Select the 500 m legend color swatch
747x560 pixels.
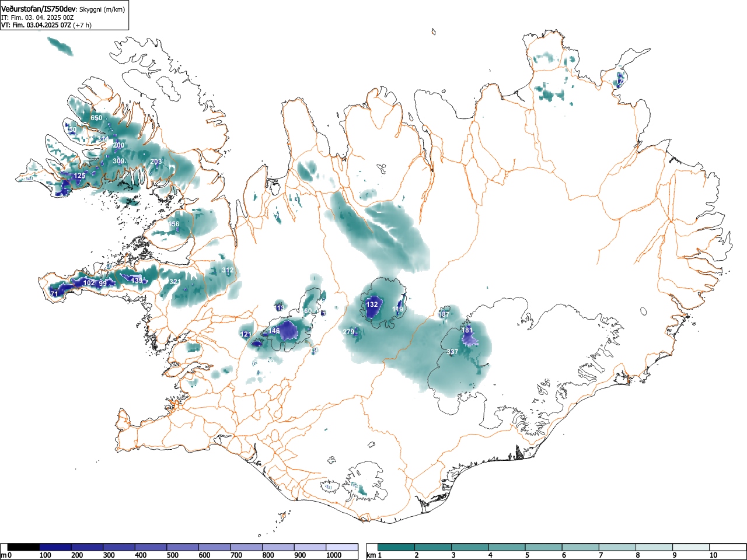pos(183,547)
